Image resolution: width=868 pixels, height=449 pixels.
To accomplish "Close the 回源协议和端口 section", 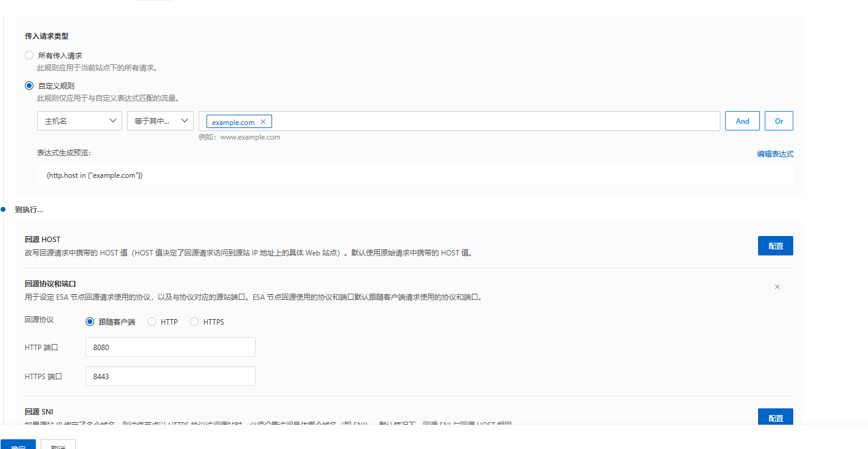I will click(x=777, y=286).
